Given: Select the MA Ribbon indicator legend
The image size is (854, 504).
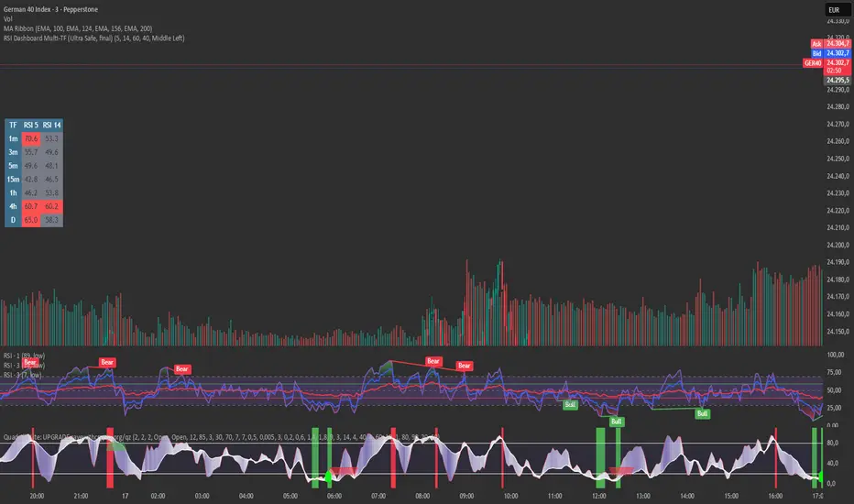Looking at the screenshot, I should coord(78,28).
